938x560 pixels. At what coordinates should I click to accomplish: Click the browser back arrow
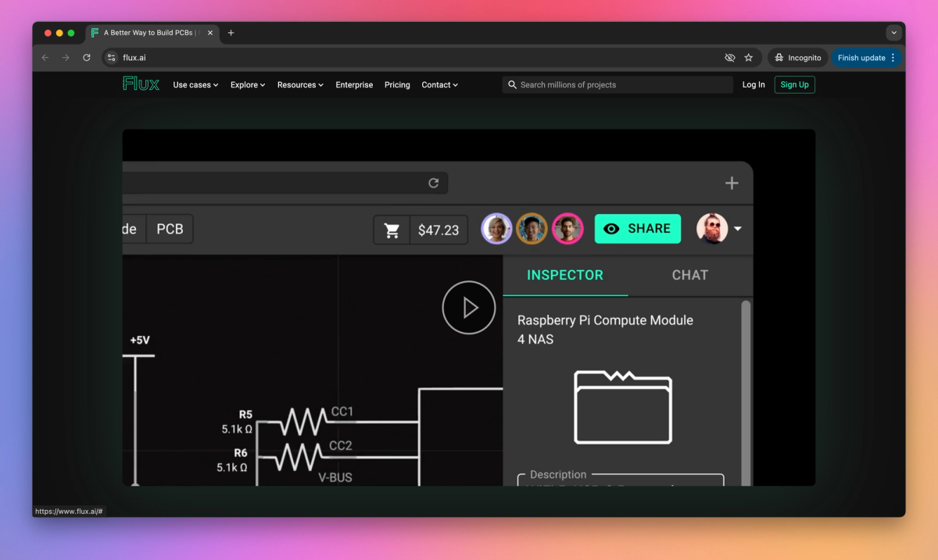[45, 58]
